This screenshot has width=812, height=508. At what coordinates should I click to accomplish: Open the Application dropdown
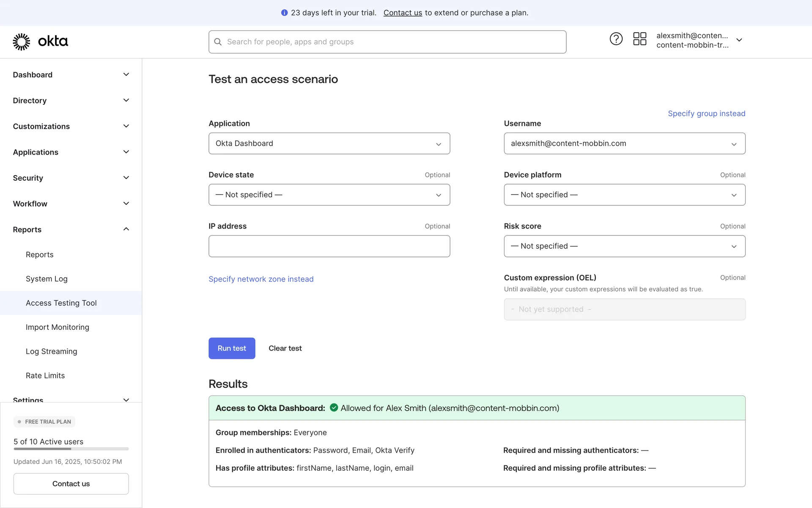329,144
